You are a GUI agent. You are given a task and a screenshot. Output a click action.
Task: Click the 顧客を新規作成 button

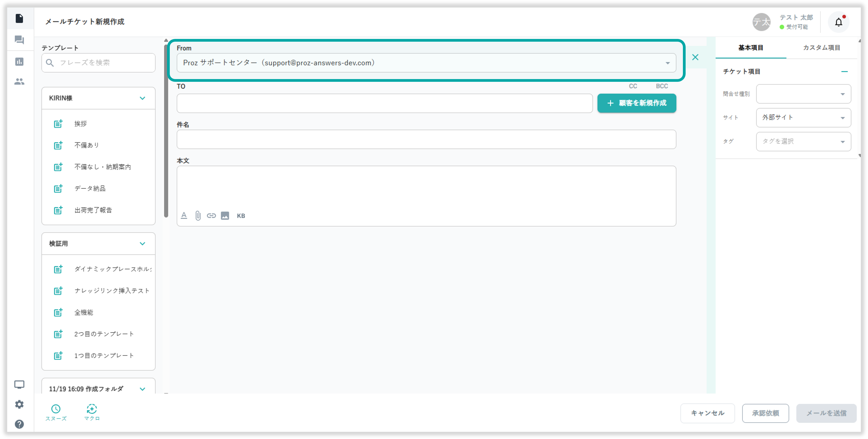tap(637, 103)
